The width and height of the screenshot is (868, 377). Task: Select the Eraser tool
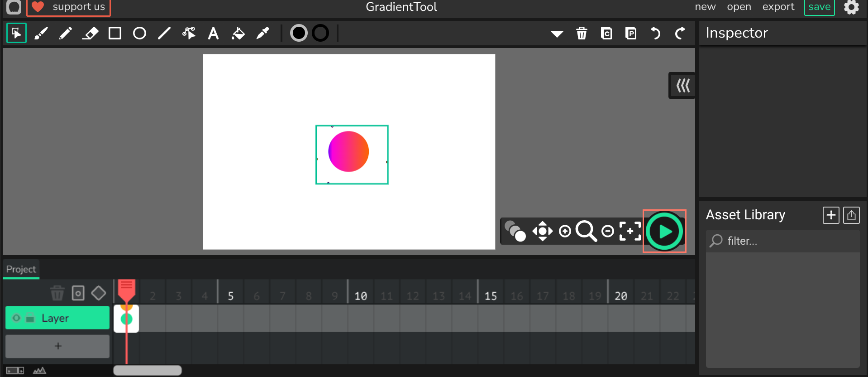coord(91,33)
